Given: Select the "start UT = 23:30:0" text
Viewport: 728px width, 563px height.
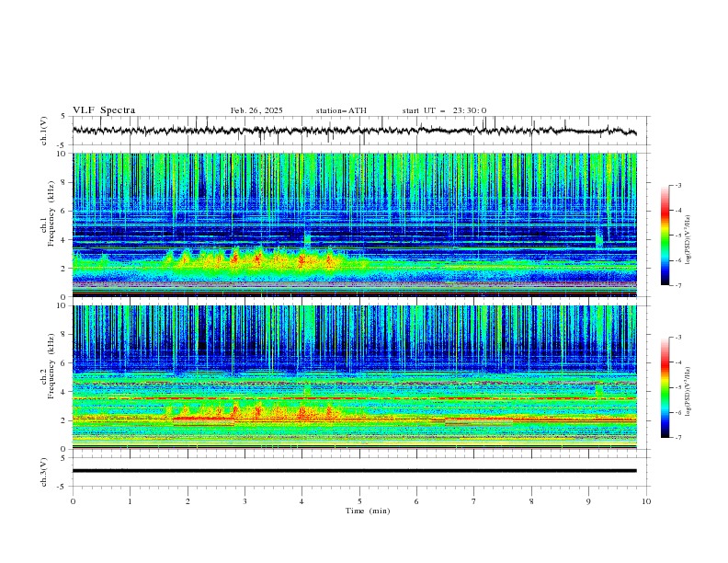Looking at the screenshot, I should (444, 110).
